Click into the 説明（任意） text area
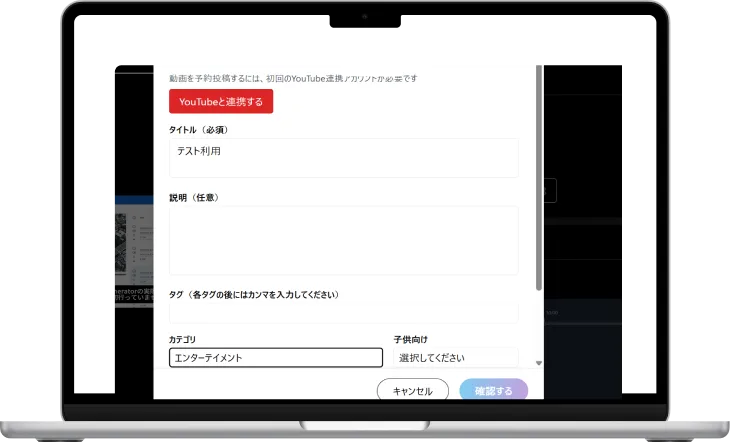The width and height of the screenshot is (730, 442). (344, 240)
